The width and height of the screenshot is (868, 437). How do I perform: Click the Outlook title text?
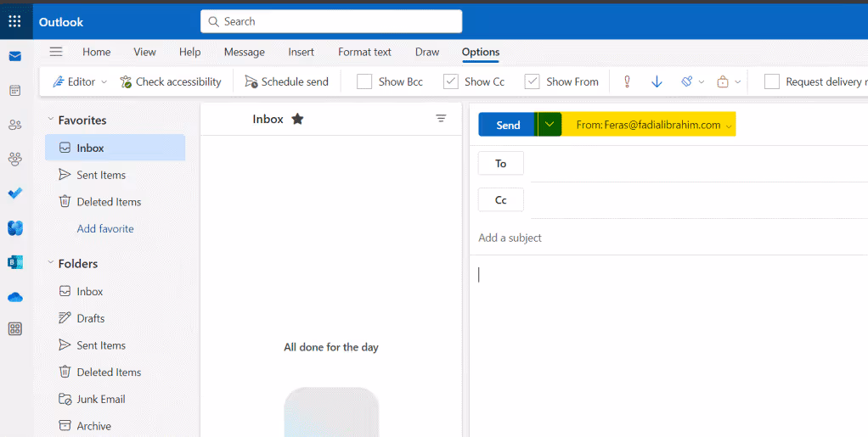61,22
